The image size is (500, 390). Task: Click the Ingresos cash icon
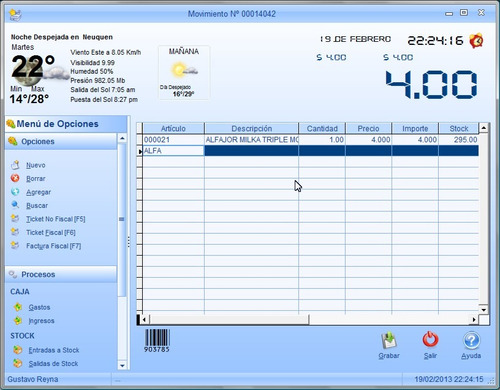point(18,321)
